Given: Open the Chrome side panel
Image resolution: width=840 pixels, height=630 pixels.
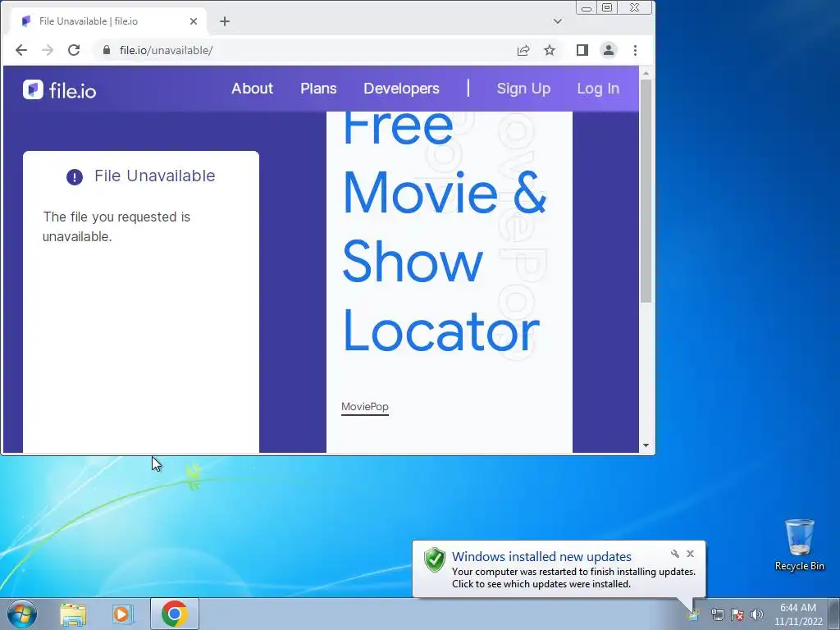Looking at the screenshot, I should [582, 50].
